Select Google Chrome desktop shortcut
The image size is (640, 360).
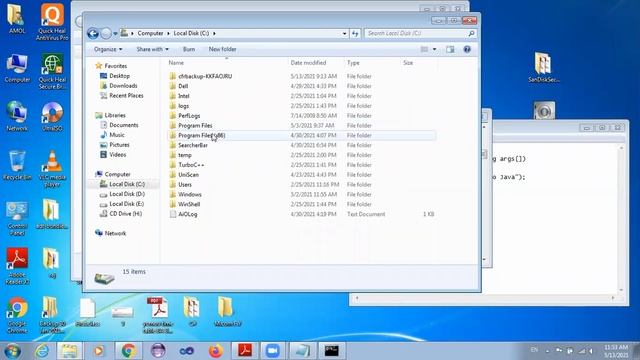17,316
